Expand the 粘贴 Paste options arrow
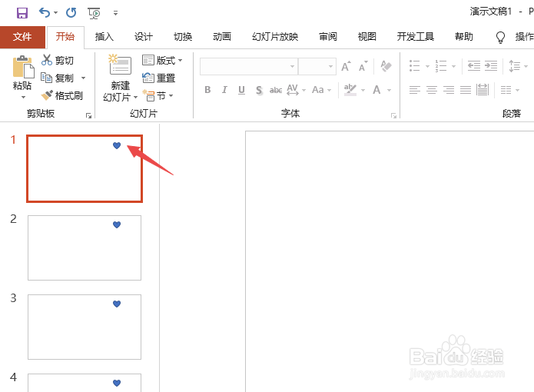This screenshot has width=534, height=392. [23, 98]
